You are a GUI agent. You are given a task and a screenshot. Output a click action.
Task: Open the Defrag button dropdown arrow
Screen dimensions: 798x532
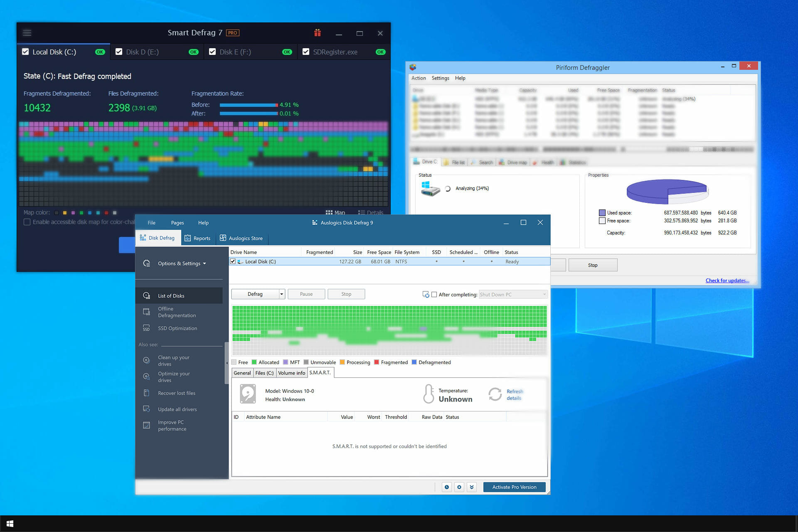pyautogui.click(x=281, y=294)
